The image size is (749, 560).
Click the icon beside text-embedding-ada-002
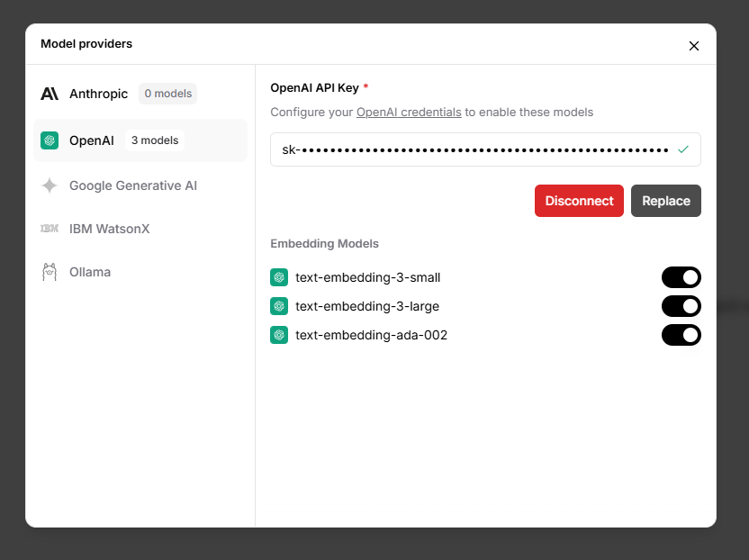pyautogui.click(x=279, y=335)
